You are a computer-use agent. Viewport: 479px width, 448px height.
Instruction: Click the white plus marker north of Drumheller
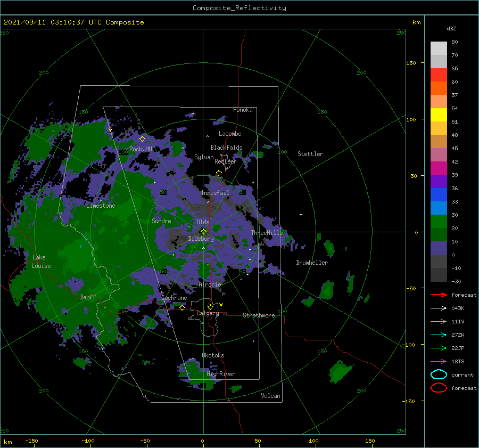click(x=301, y=214)
